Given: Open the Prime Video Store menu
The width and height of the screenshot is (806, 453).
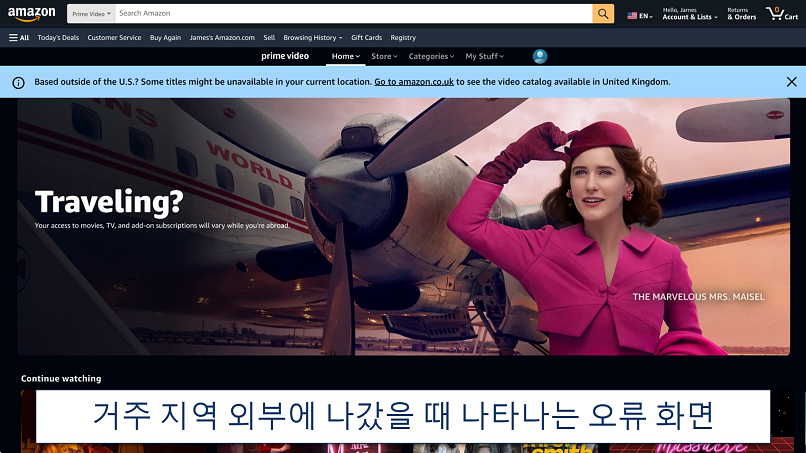Looking at the screenshot, I should tap(384, 56).
